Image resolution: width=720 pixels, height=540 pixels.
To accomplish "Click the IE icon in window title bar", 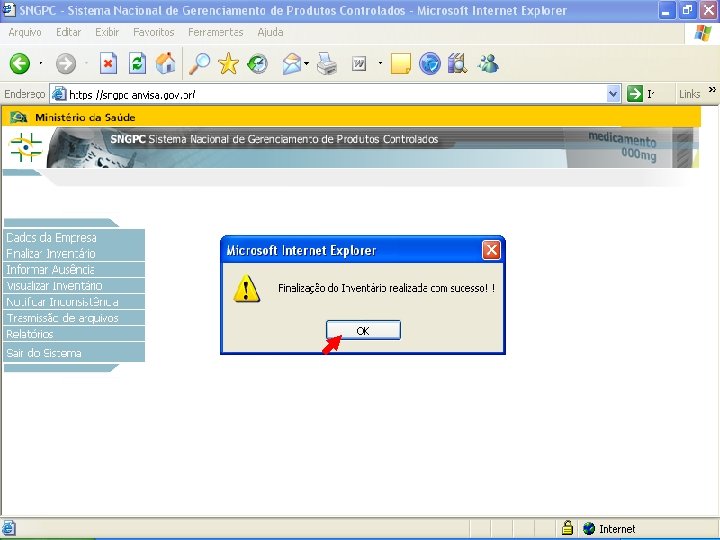I will pyautogui.click(x=9, y=10).
